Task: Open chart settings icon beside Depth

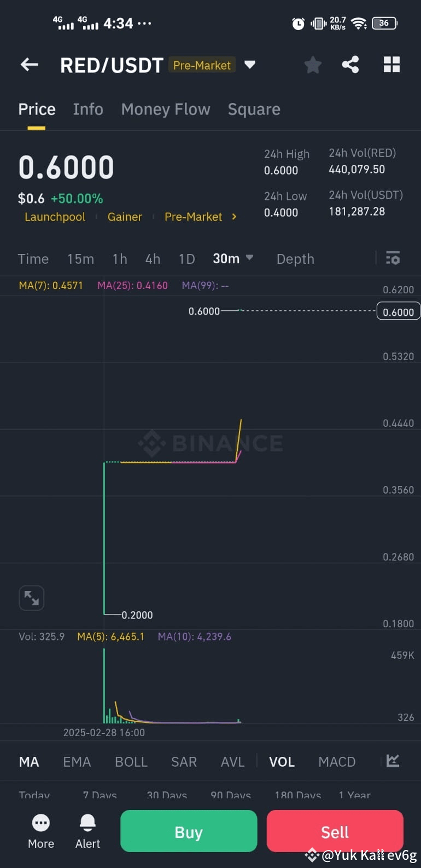Action: 393,258
